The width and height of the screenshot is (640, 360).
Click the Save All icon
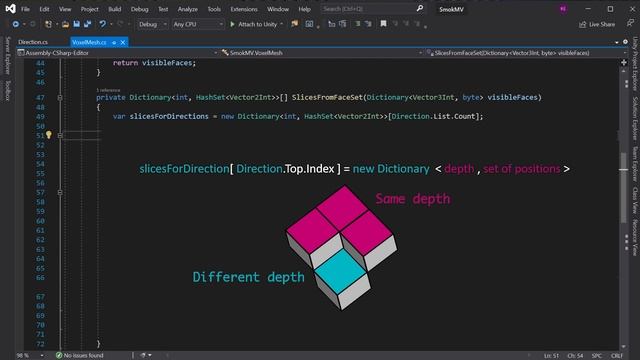[x=87, y=24]
